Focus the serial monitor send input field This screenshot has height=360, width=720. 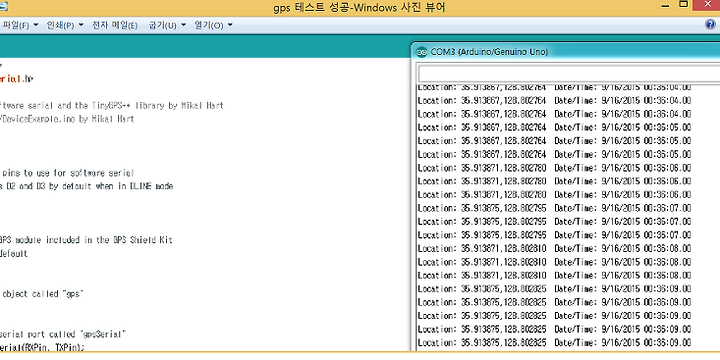tap(568, 74)
